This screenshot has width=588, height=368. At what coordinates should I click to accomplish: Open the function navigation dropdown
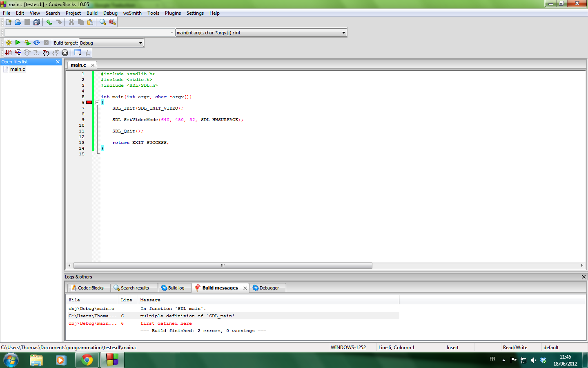pos(343,32)
